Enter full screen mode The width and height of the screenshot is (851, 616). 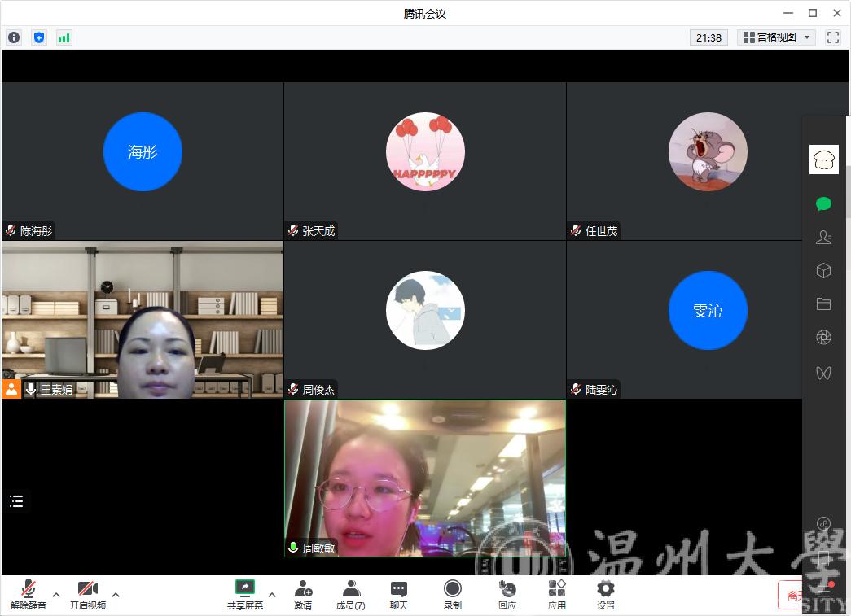[x=832, y=37]
